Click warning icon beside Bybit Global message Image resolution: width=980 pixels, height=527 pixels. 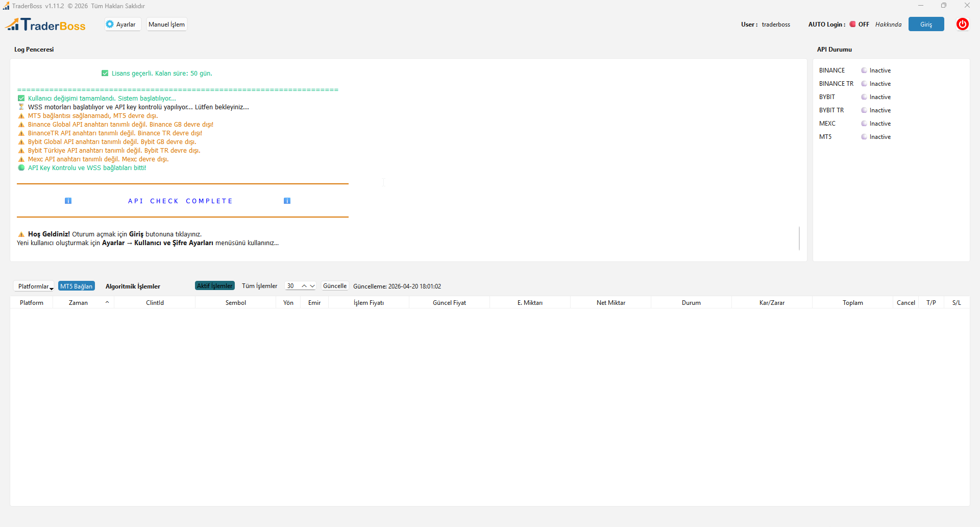[x=21, y=142]
